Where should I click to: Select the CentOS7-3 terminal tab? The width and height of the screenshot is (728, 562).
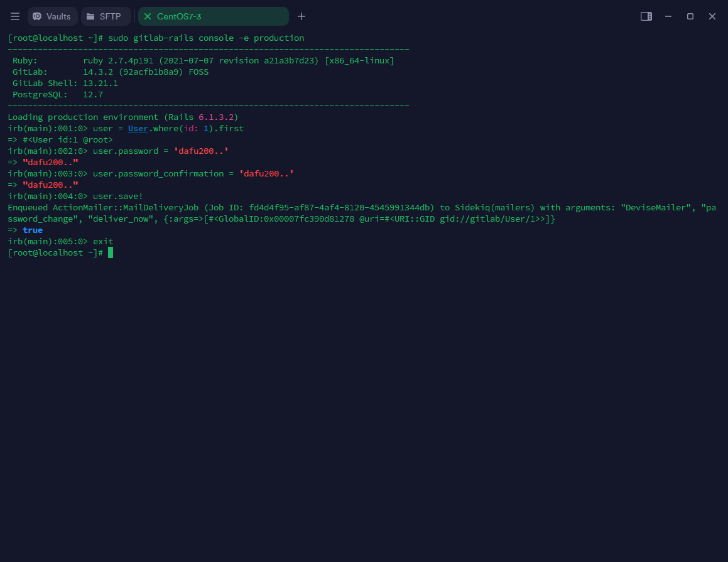pos(214,16)
